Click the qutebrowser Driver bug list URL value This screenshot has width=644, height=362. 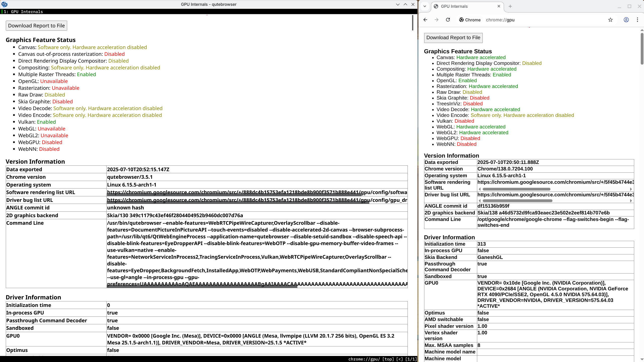point(257,200)
